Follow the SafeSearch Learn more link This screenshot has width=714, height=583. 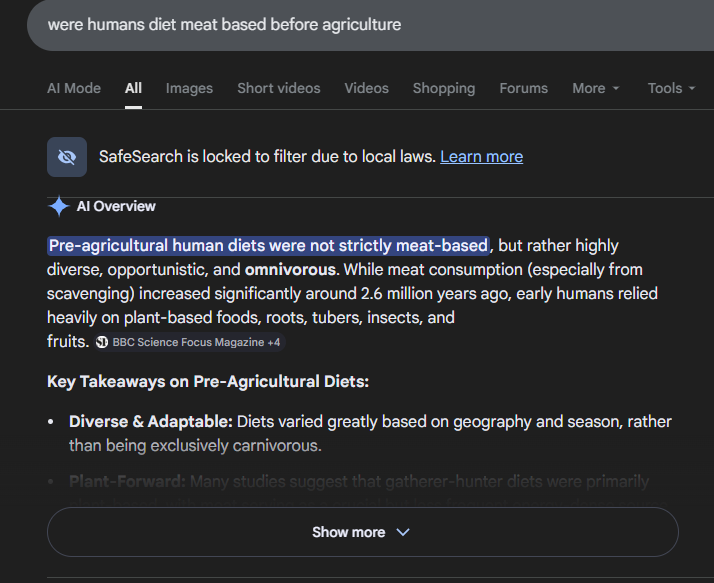pyautogui.click(x=481, y=156)
